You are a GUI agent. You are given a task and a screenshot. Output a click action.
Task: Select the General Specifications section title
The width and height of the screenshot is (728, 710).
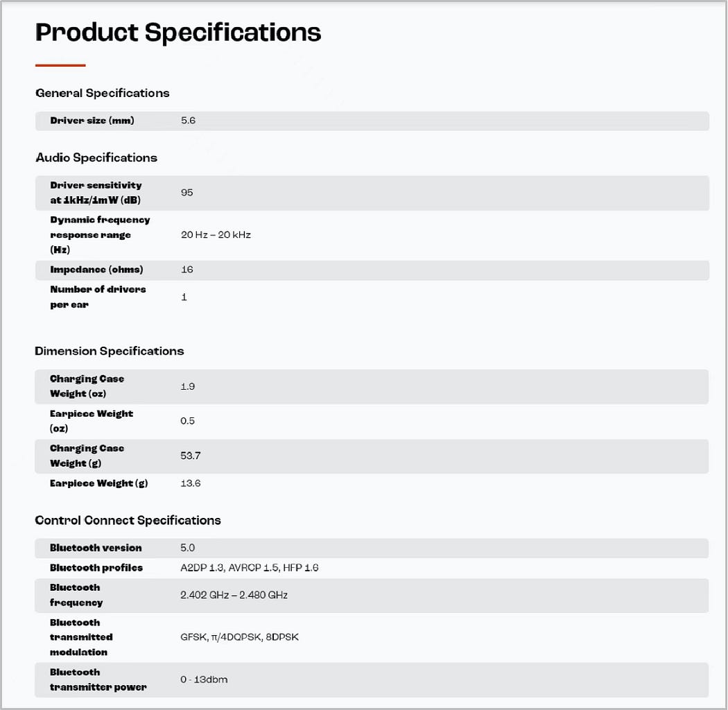tap(103, 93)
